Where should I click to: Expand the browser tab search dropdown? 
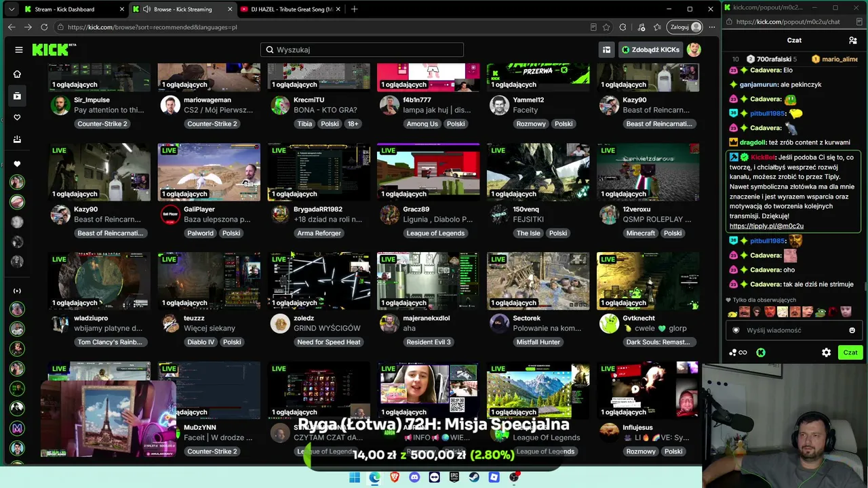pos(11,9)
